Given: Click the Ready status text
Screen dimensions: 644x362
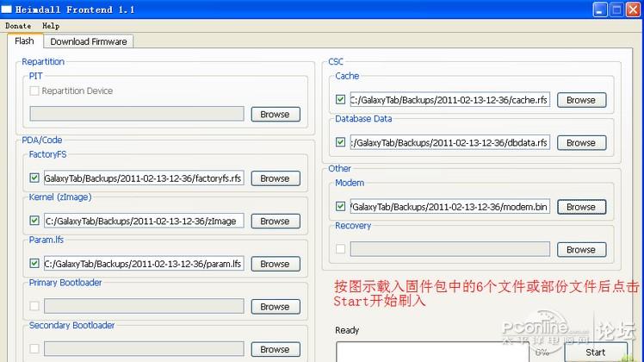Looking at the screenshot, I should [347, 330].
